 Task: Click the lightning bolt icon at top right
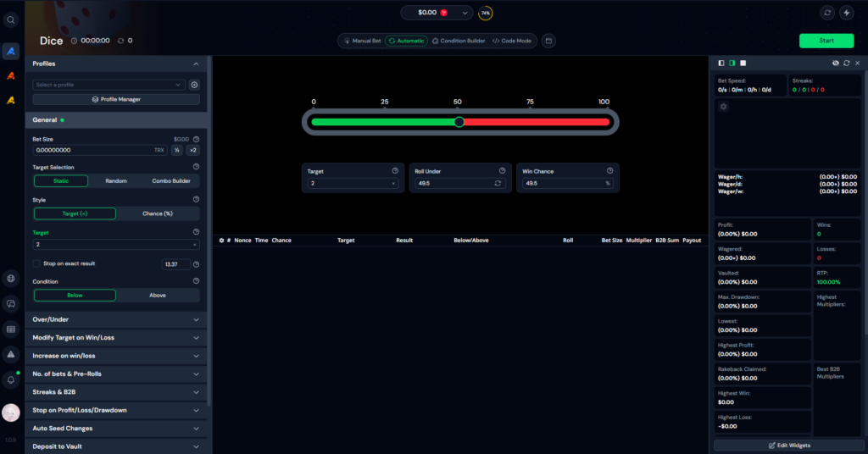coord(846,13)
